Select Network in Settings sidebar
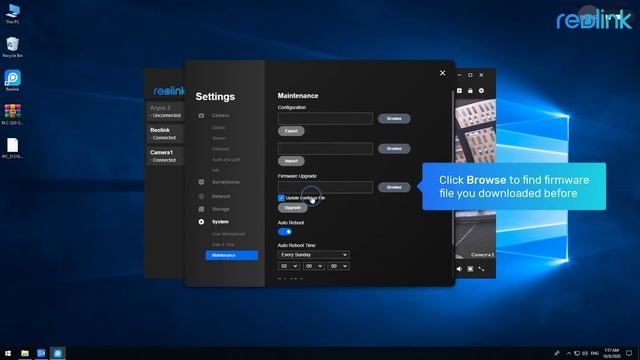 click(221, 196)
